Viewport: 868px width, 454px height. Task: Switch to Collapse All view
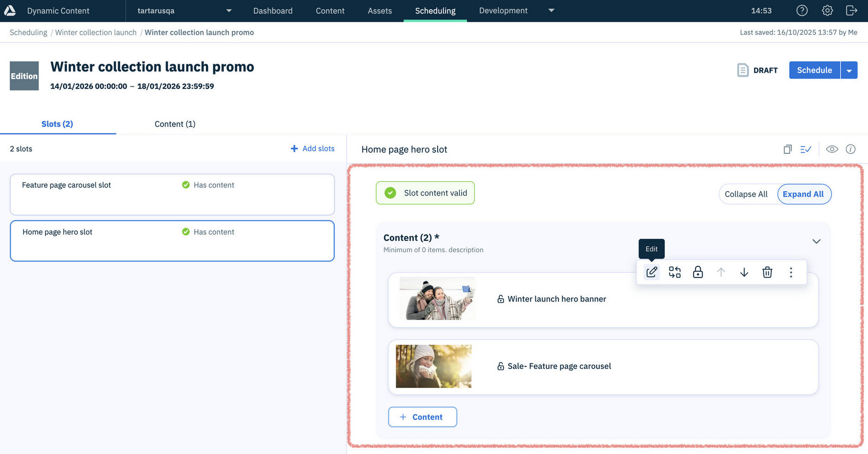click(746, 194)
